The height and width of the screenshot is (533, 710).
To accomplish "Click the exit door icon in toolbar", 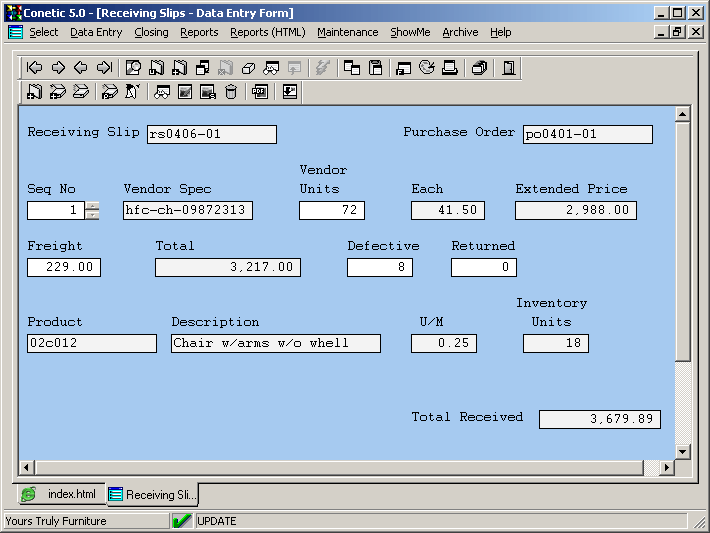I will click(509, 68).
